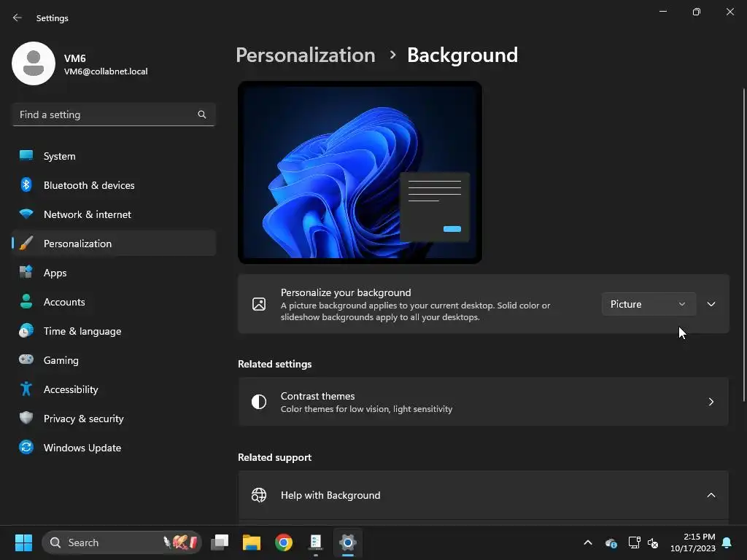
Task: Open Gaming settings category
Action: pos(114,359)
